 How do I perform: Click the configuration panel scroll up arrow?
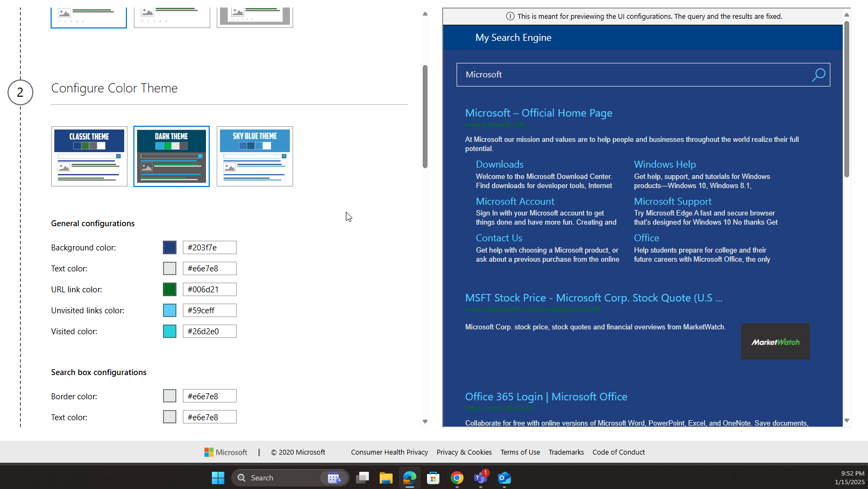425,14
